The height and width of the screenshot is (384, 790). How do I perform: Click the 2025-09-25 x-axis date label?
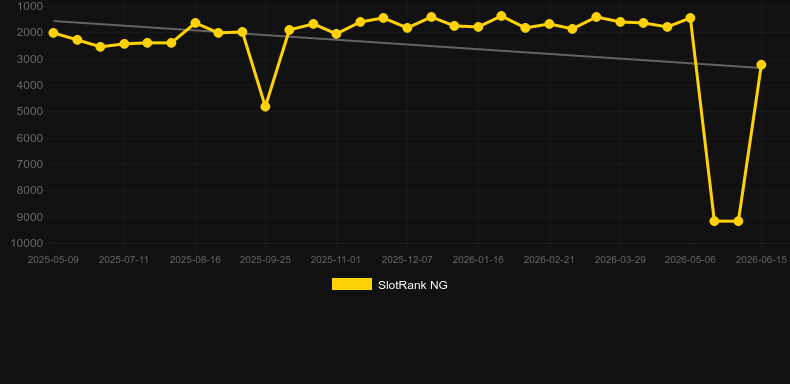[x=266, y=260]
